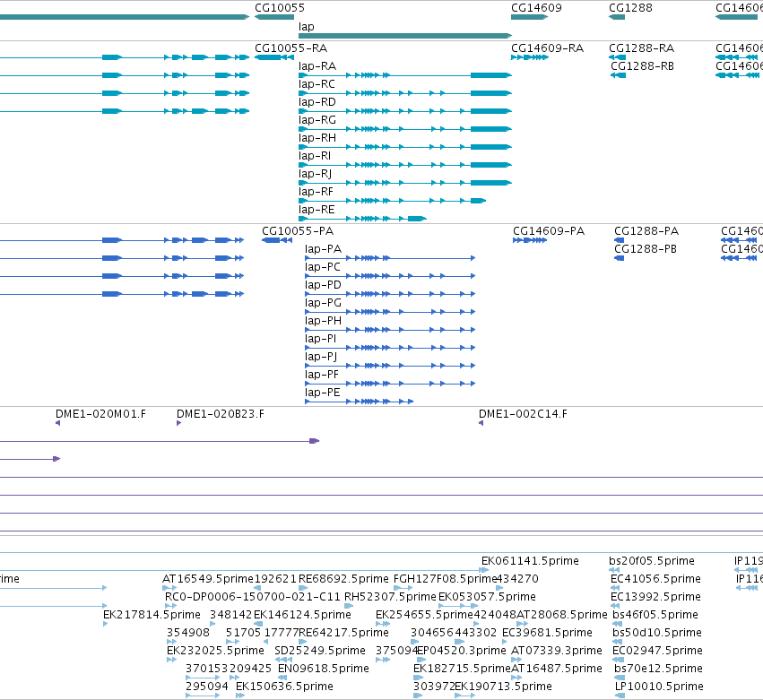Image resolution: width=763 pixels, height=700 pixels.
Task: Select the lap-RE transcript label
Action: (316, 210)
